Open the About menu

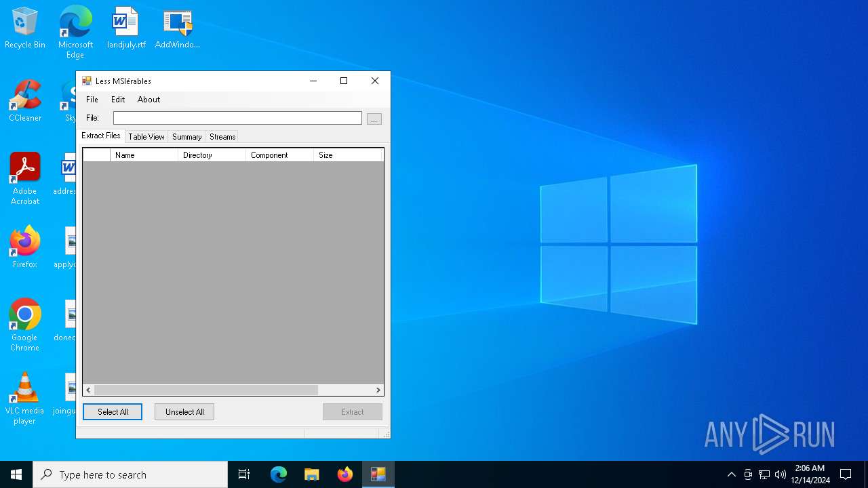pyautogui.click(x=149, y=100)
